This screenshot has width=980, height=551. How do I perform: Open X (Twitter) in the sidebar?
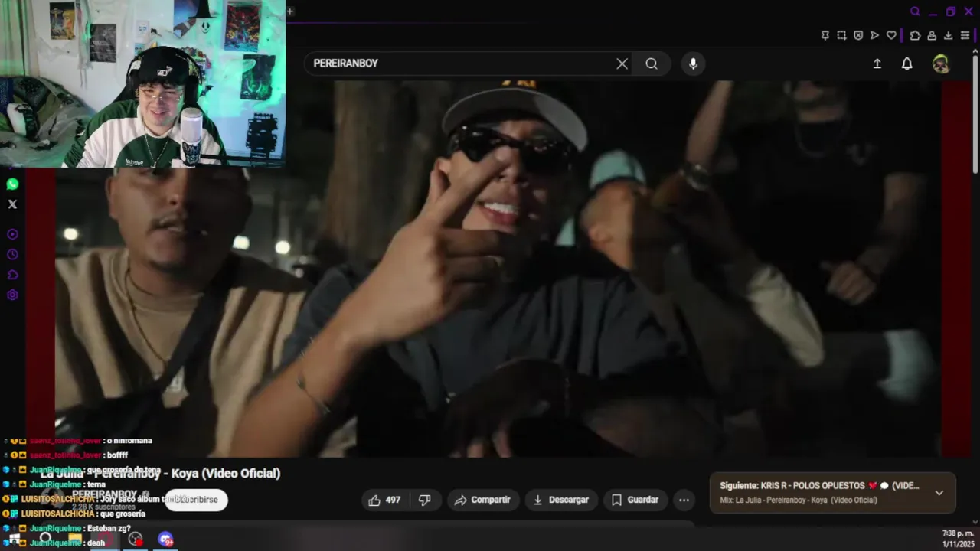(12, 204)
